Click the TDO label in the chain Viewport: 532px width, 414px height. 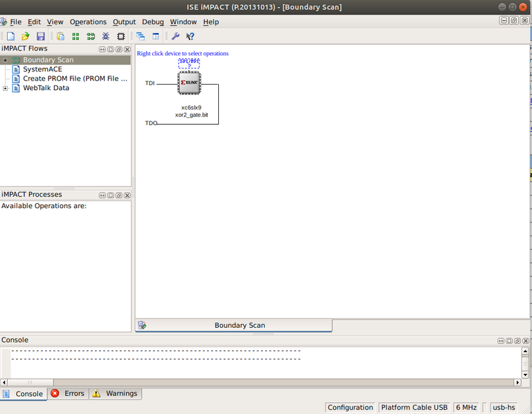click(151, 123)
